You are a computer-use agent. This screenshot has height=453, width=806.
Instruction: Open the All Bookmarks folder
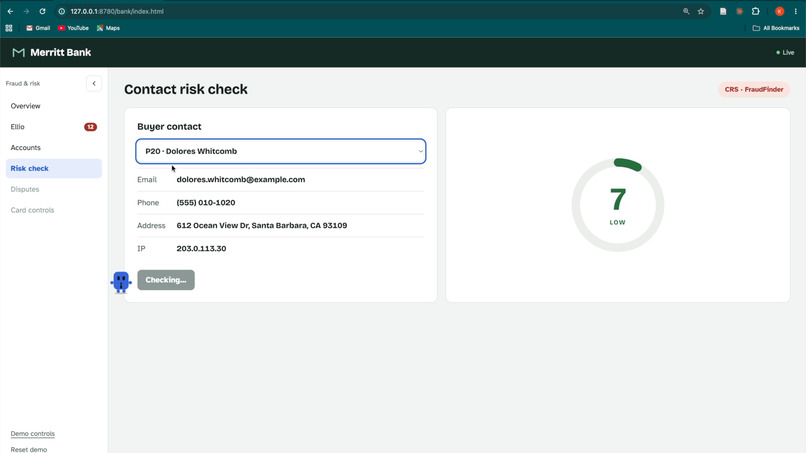776,28
